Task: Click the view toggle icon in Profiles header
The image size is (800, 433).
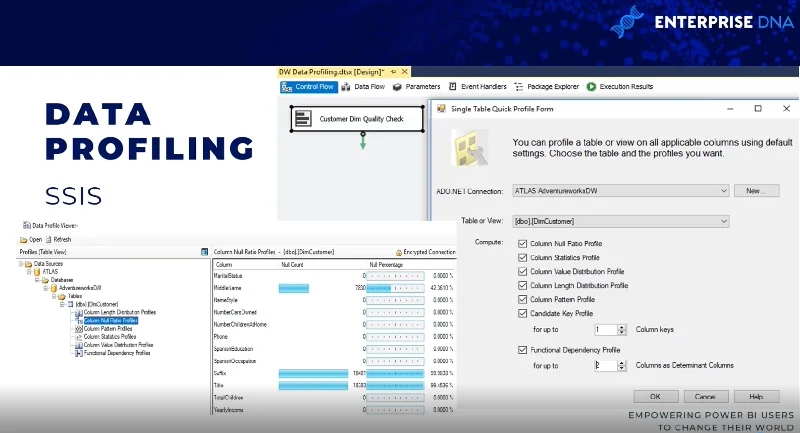Action: [x=205, y=251]
